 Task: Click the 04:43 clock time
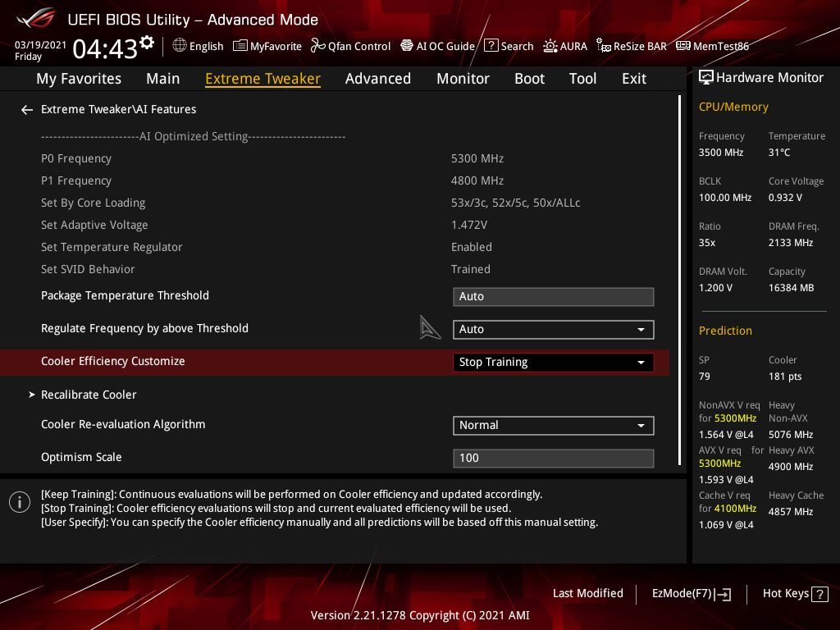tap(105, 49)
